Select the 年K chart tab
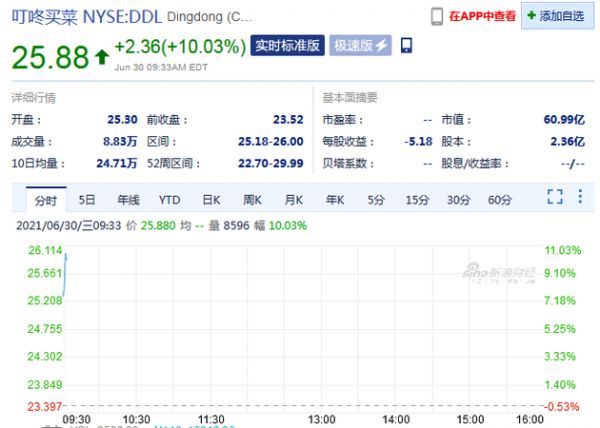The width and height of the screenshot is (600, 428). pyautogui.click(x=335, y=200)
